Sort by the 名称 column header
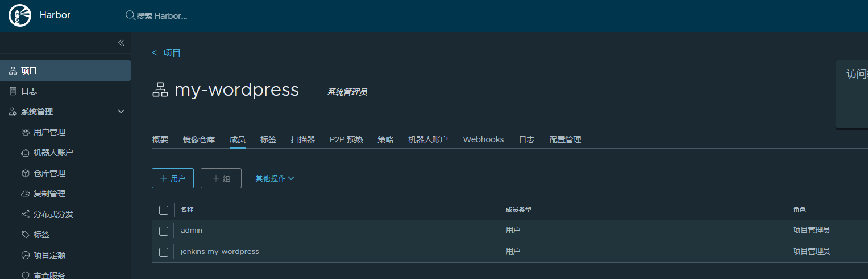This screenshot has width=868, height=279. (187, 210)
